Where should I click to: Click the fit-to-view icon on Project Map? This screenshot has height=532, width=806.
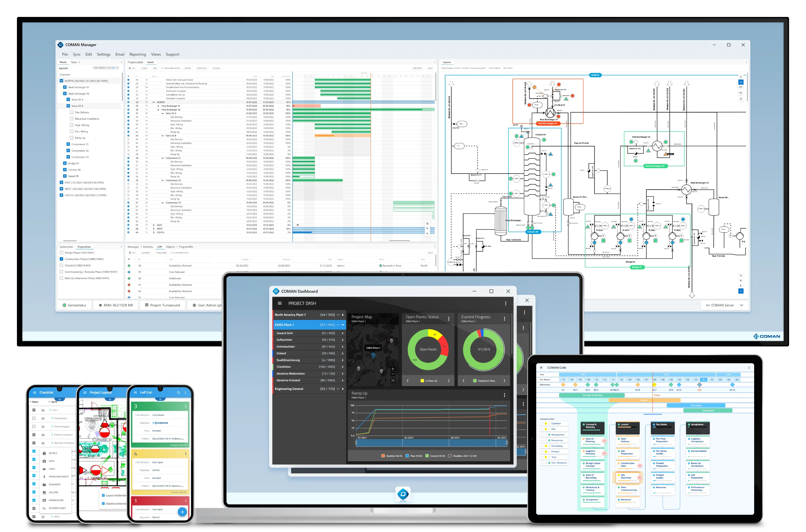click(393, 380)
